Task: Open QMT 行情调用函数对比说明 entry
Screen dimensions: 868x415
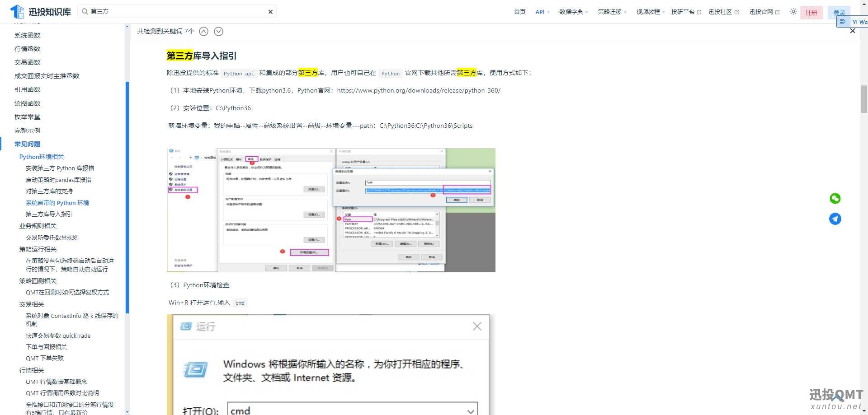Action: coord(62,393)
